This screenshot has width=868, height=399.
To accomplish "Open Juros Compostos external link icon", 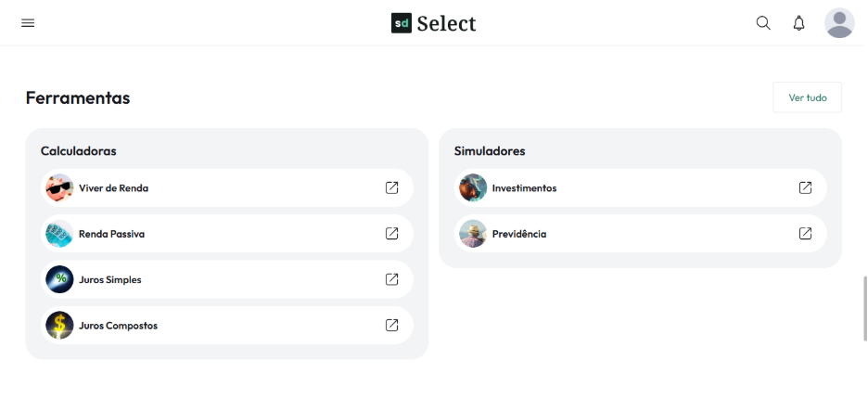I will coord(392,326).
